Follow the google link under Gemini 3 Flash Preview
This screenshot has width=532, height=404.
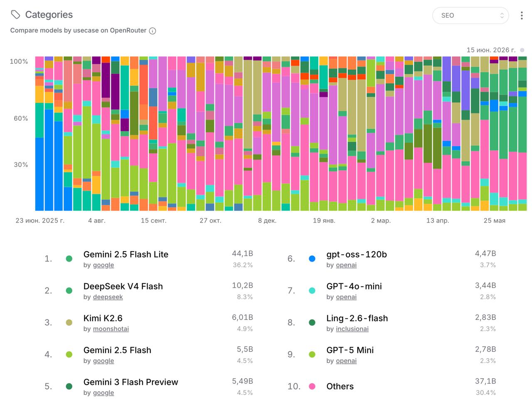103,393
